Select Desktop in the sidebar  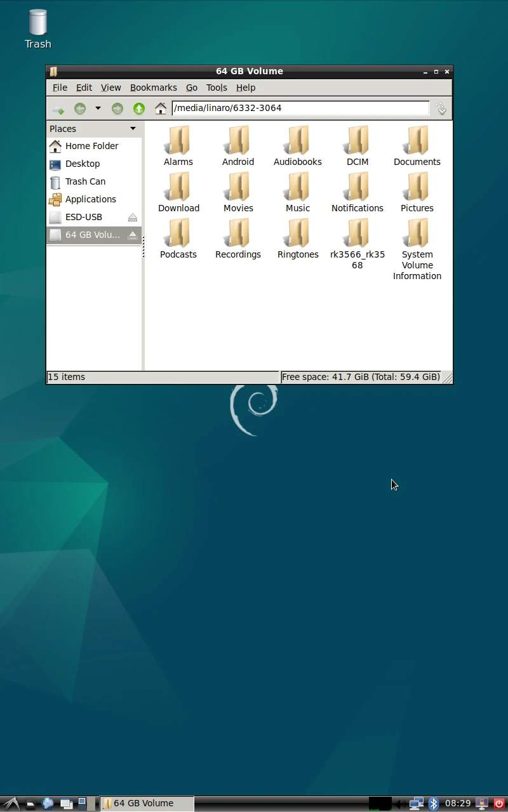pos(94,164)
